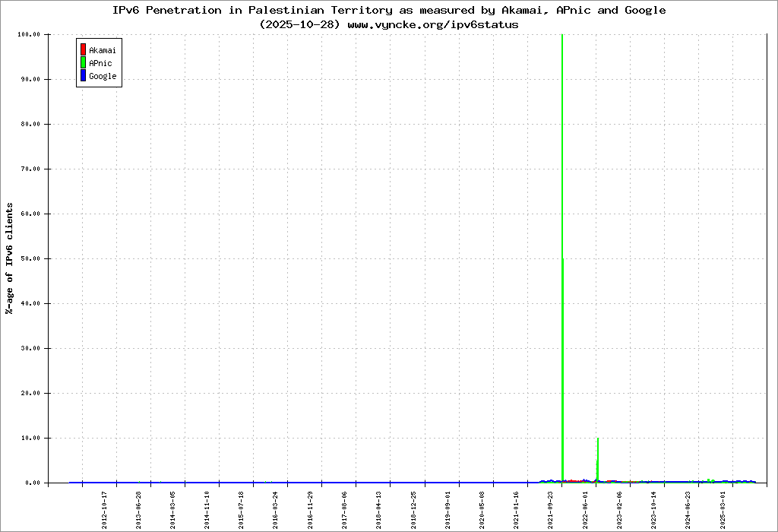The image size is (778, 532).
Task: Click the green APnic legend swatch
Action: pyautogui.click(x=83, y=63)
